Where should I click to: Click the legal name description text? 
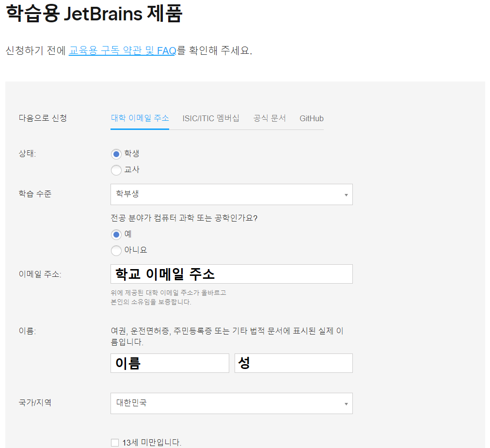click(x=227, y=336)
